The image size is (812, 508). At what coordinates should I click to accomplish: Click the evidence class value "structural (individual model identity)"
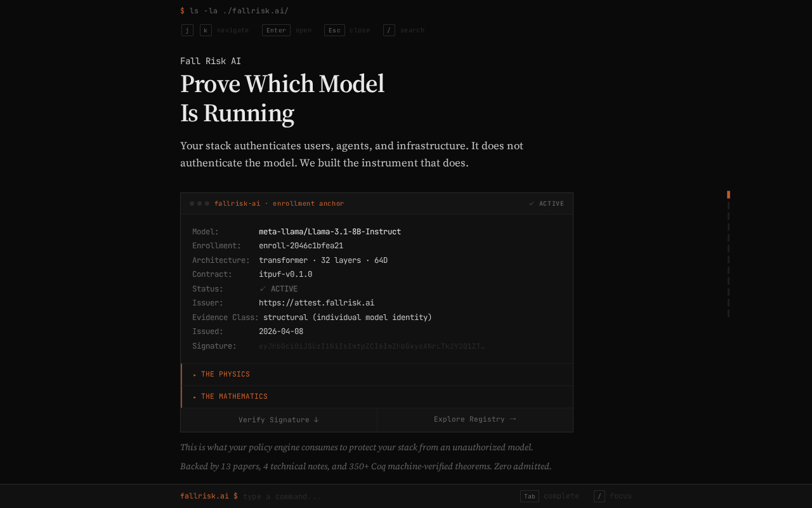pos(348,317)
